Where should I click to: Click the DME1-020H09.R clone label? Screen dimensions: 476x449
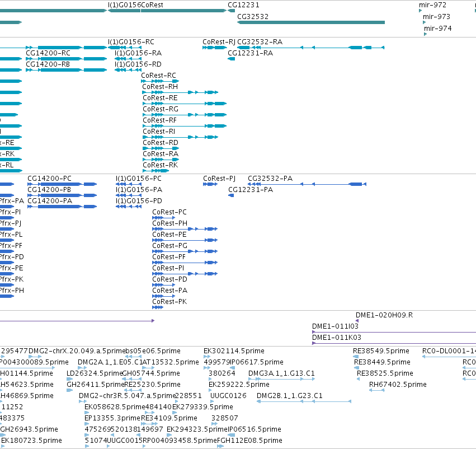coord(384,315)
